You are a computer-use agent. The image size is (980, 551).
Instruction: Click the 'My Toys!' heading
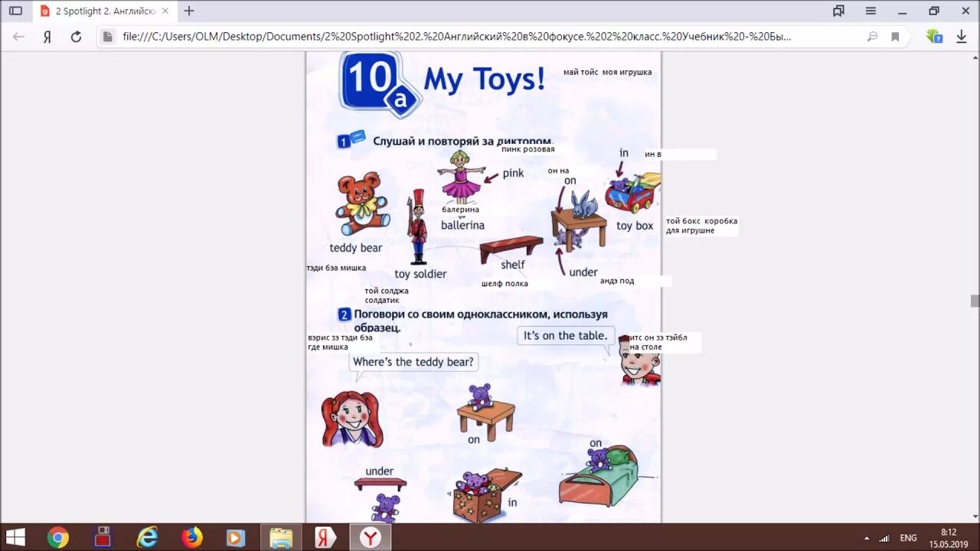(x=484, y=79)
